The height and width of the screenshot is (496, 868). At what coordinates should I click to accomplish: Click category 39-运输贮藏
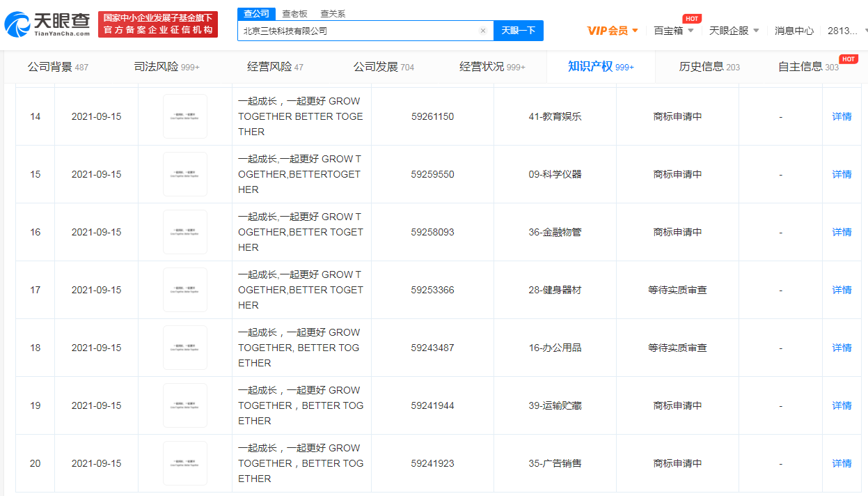point(555,405)
